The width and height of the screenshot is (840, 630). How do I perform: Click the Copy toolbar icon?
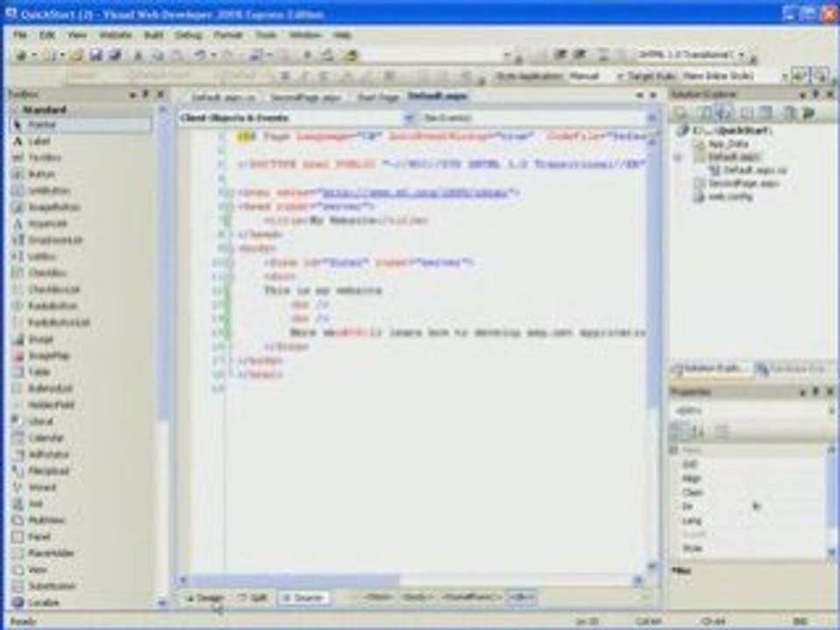[157, 54]
